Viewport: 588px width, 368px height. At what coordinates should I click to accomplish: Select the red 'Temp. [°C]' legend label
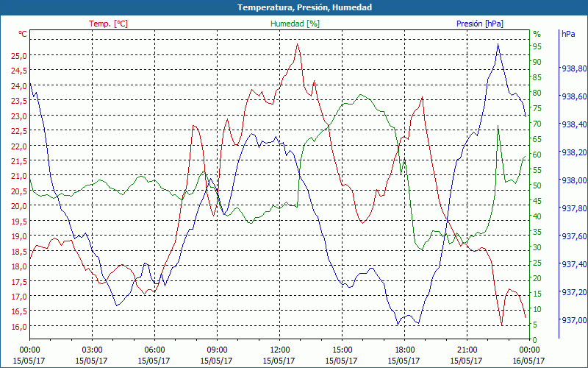click(108, 24)
